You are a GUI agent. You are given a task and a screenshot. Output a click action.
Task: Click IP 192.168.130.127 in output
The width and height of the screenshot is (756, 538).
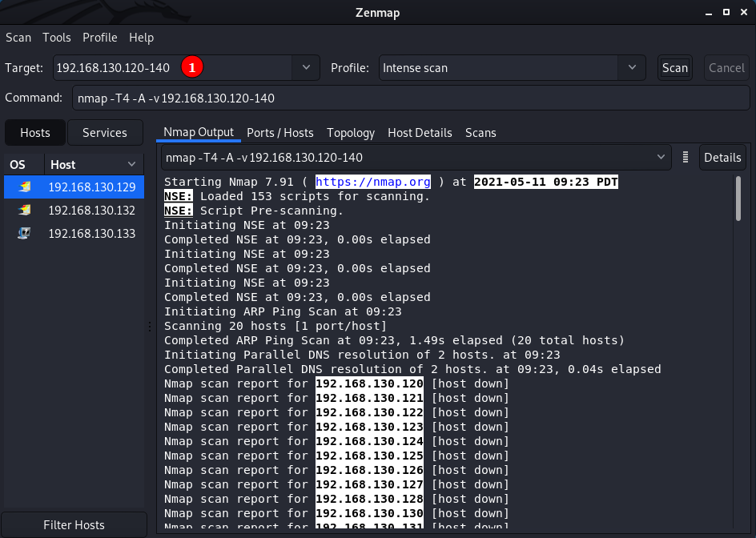click(369, 485)
